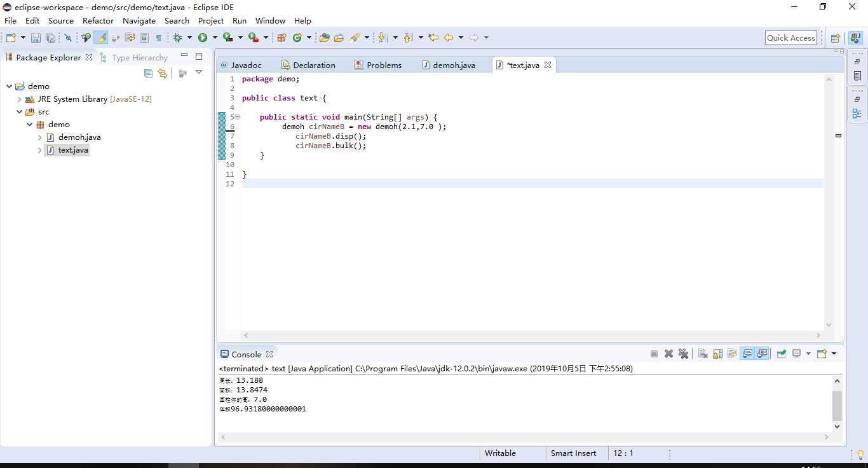Toggle Skip All Breakpoints
Screen dimensions: 868x468
tap(68, 38)
